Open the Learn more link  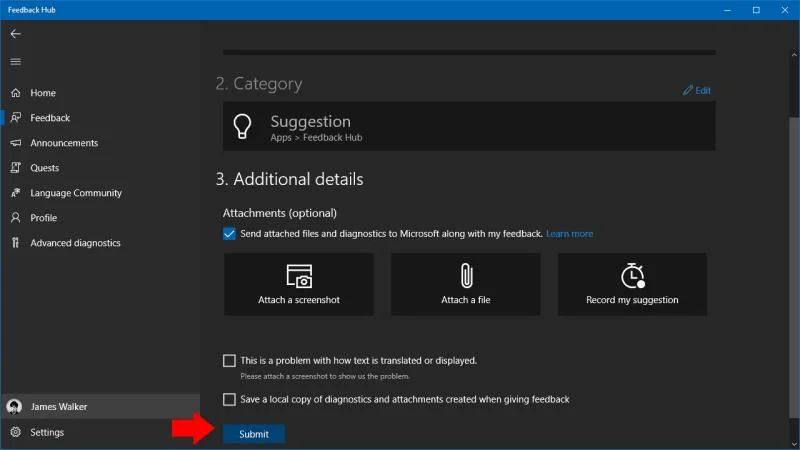click(569, 234)
